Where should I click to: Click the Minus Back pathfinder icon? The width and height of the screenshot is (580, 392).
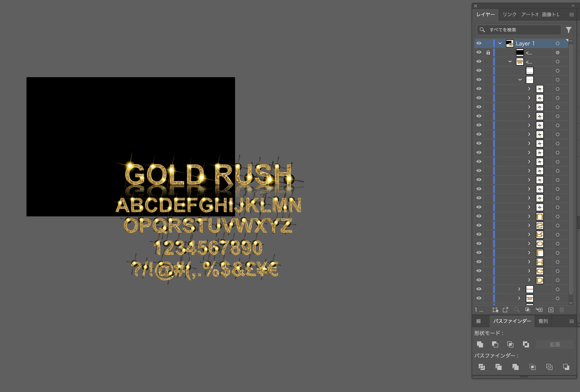pyautogui.click(x=566, y=367)
